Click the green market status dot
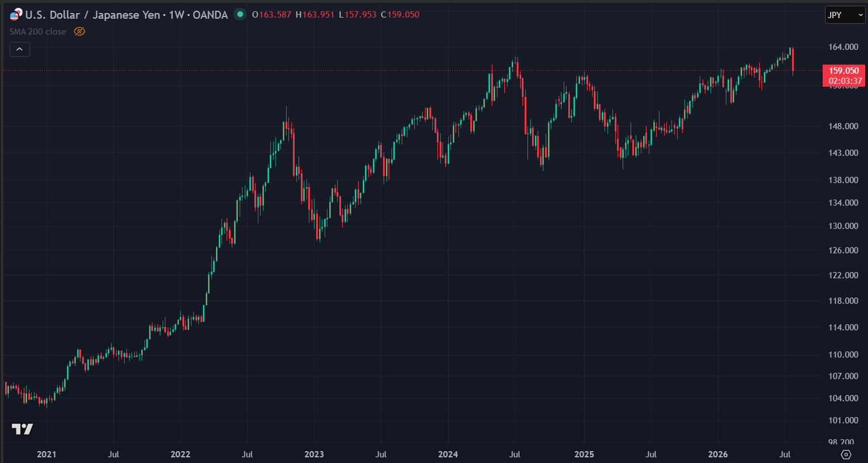This screenshot has width=868, height=463. 240,14
